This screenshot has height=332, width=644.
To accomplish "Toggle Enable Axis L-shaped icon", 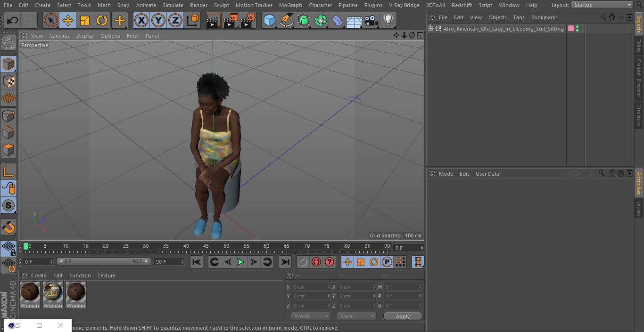I will tap(8, 171).
